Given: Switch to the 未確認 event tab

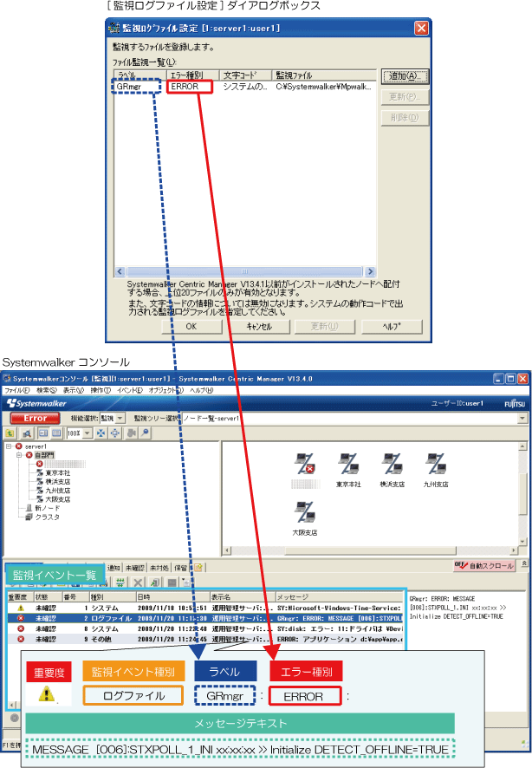Looking at the screenshot, I should [134, 568].
